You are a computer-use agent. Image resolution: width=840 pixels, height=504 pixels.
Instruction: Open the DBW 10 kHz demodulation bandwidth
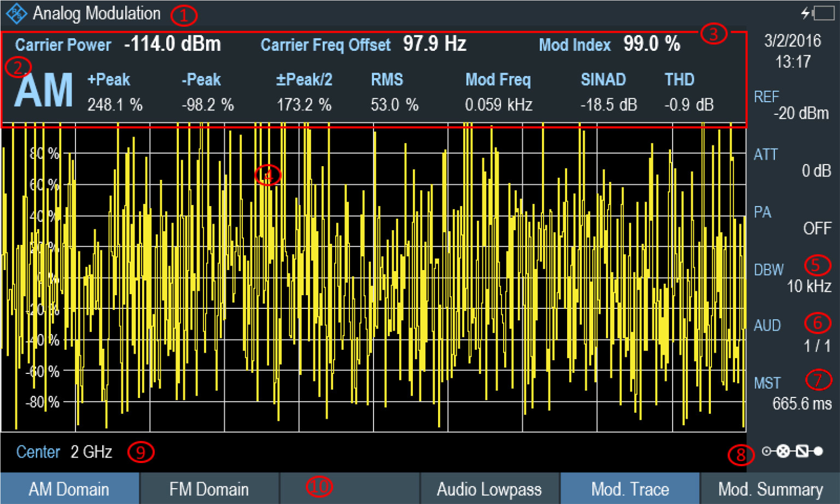coord(792,278)
